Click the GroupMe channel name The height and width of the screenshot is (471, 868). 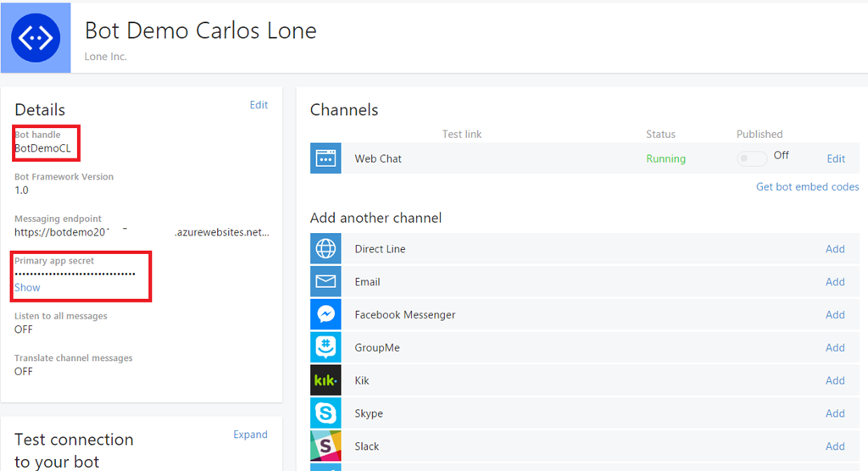[x=377, y=347]
